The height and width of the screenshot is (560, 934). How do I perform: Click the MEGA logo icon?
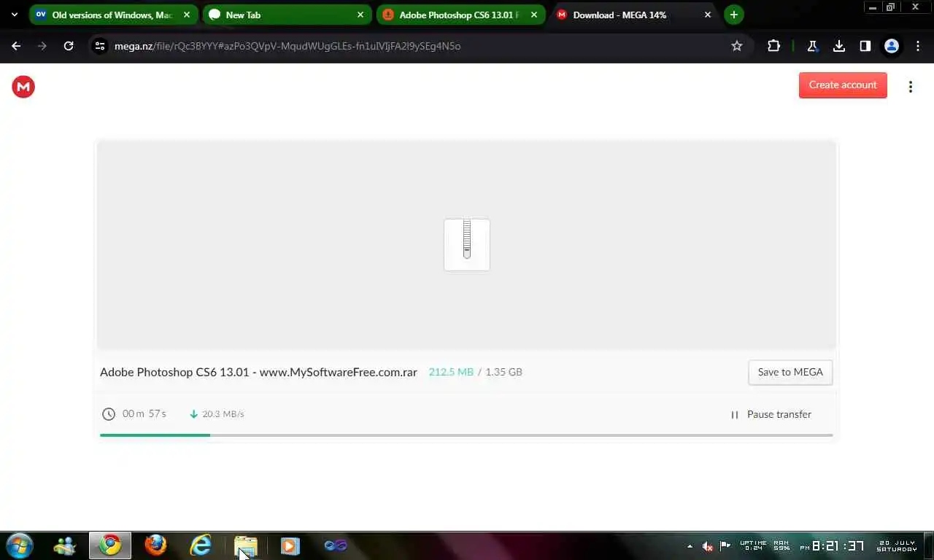pyautogui.click(x=23, y=87)
